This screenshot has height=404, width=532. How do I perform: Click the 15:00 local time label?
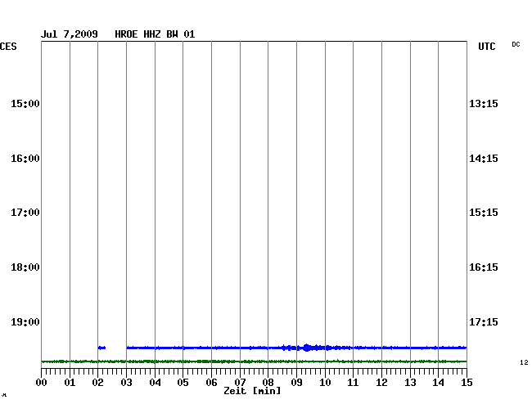tap(25, 103)
